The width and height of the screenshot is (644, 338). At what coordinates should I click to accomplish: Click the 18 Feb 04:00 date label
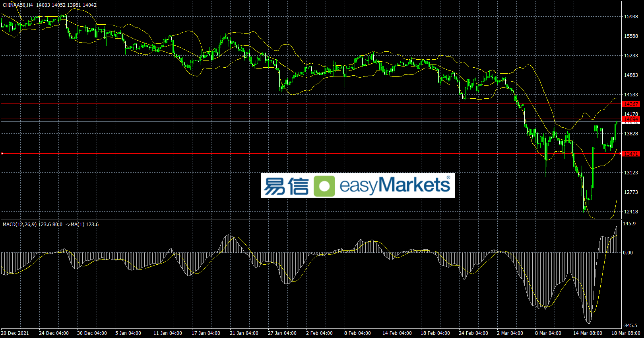tap(435, 333)
